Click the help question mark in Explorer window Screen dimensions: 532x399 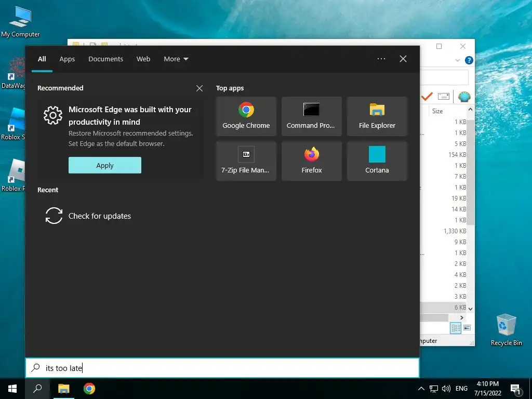coord(469,60)
